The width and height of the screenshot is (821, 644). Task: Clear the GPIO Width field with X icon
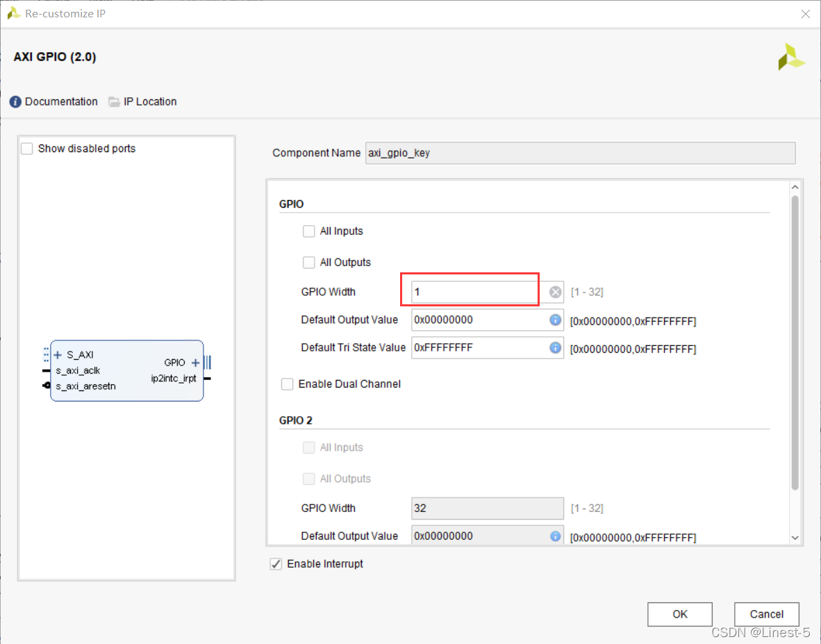556,292
